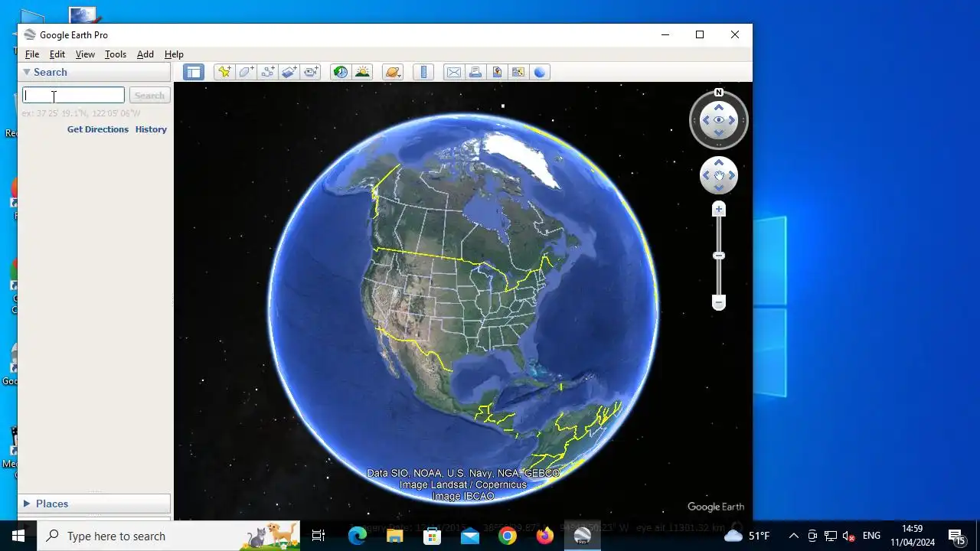This screenshot has width=980, height=551.
Task: Show historical imagery clock icon
Action: (x=341, y=72)
